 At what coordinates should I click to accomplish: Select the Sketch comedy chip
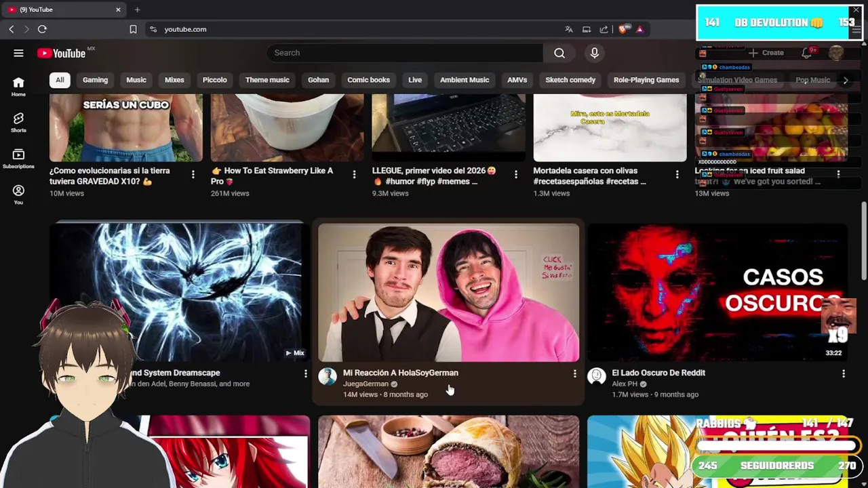pos(570,80)
